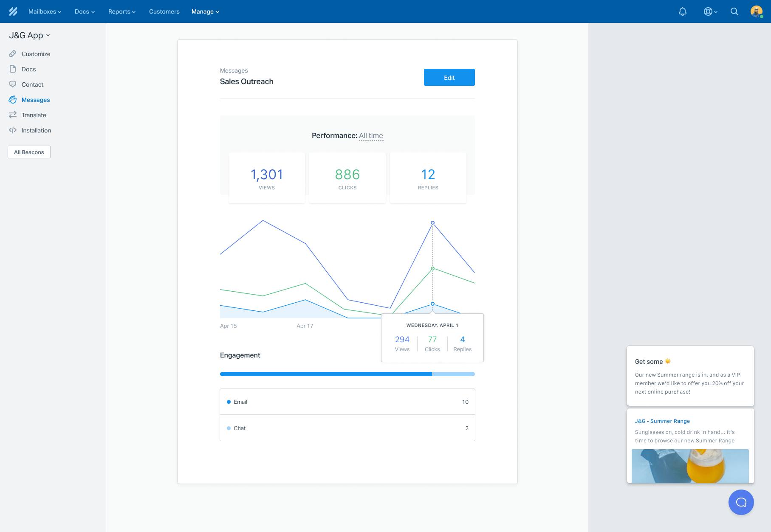This screenshot has width=771, height=532.
Task: Click the Help Scout logo icon
Action: click(x=13, y=11)
